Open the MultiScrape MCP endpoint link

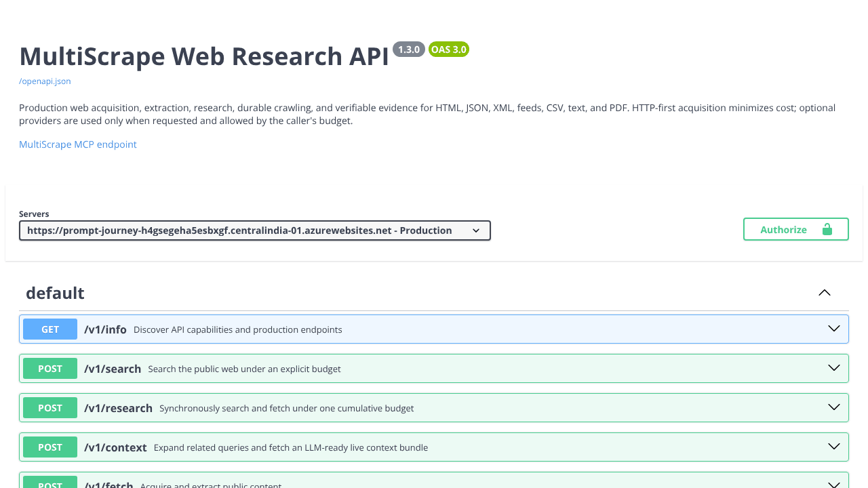(x=78, y=144)
